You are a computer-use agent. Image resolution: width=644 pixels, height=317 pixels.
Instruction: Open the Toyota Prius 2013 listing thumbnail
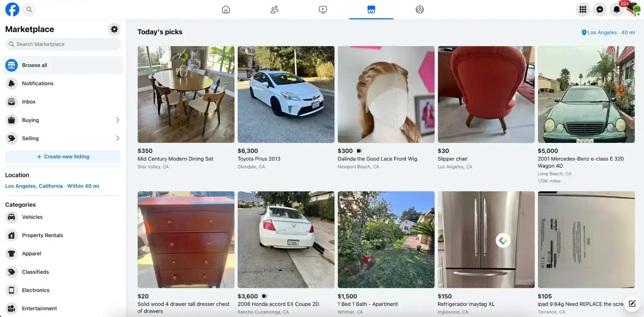(285, 94)
